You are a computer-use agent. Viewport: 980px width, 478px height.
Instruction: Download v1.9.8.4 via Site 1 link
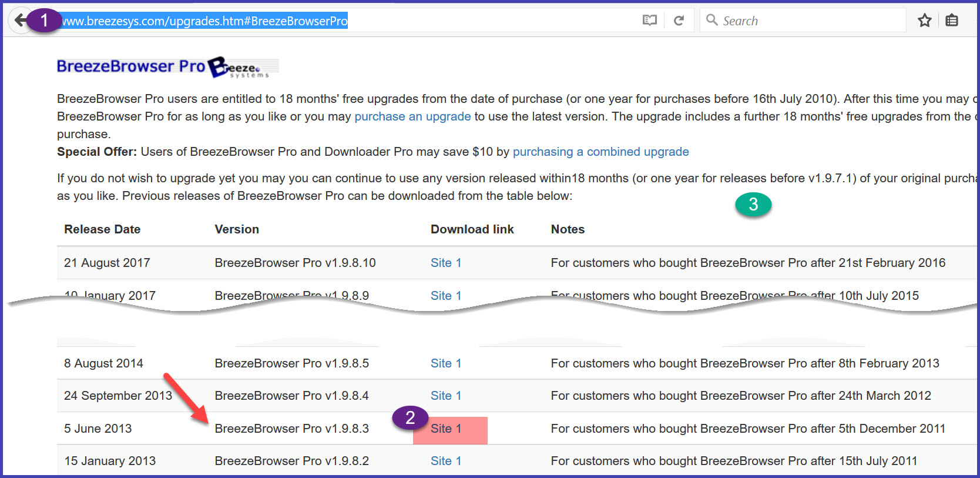pyautogui.click(x=445, y=396)
